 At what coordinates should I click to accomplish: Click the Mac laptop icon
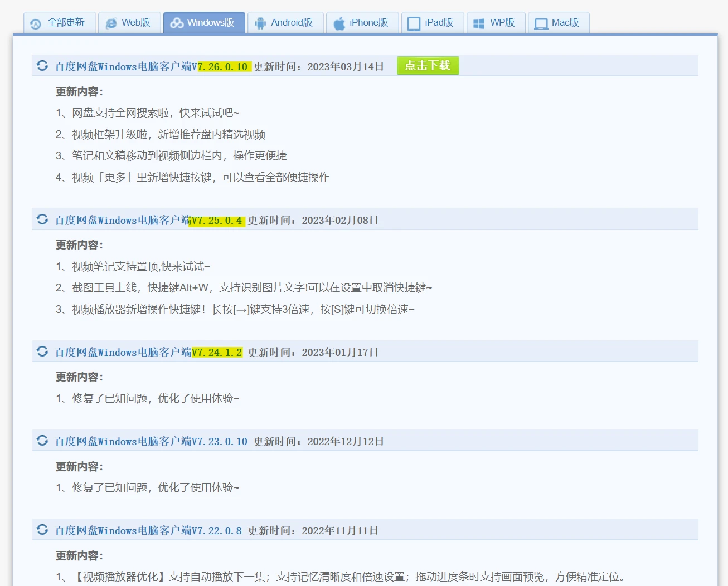541,24
